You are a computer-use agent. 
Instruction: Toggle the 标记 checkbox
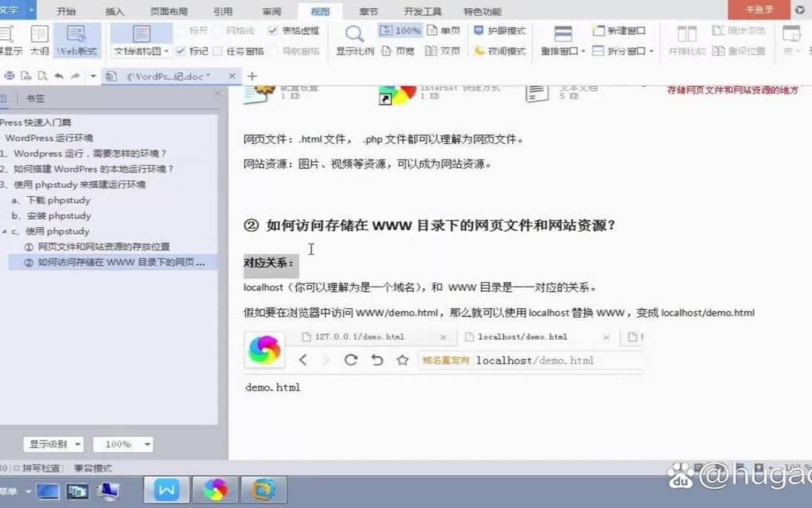coord(180,51)
